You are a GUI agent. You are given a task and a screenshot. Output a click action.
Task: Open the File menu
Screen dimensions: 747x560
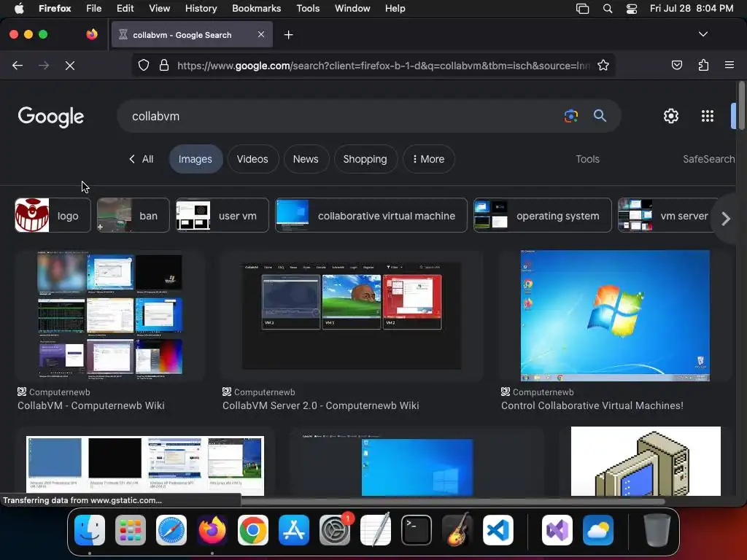[94, 9]
